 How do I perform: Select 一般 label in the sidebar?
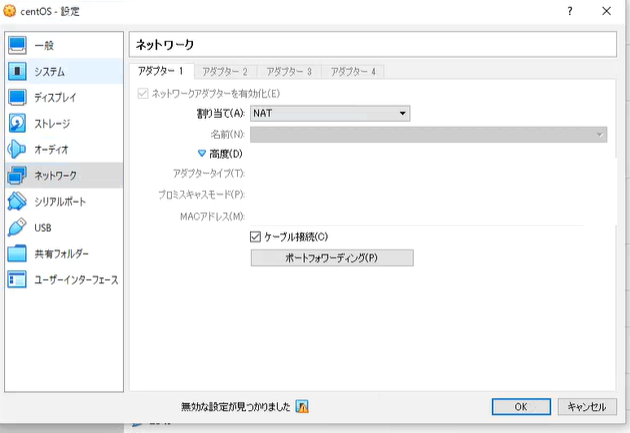click(x=44, y=45)
